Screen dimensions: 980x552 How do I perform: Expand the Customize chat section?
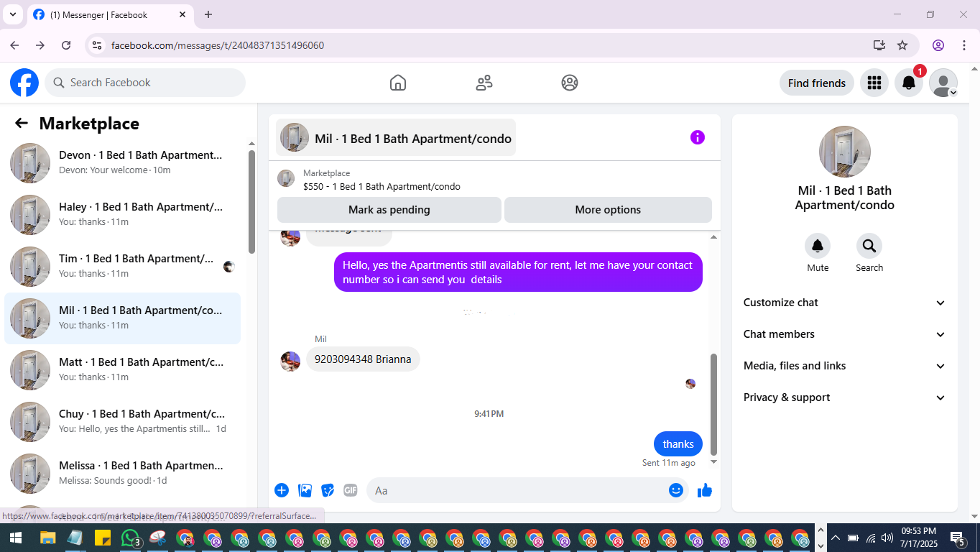(844, 303)
